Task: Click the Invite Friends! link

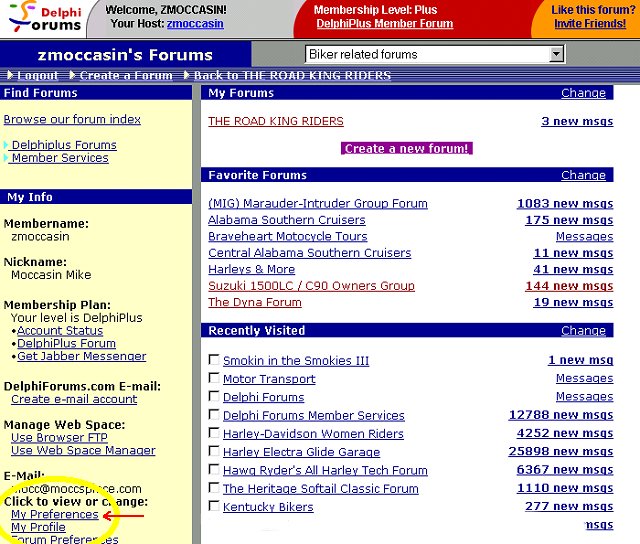Action: pos(590,24)
